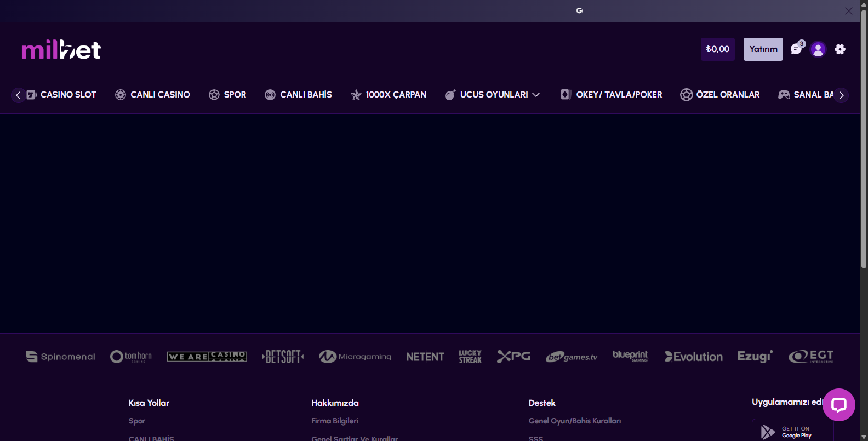This screenshot has width=868, height=441.
Task: Click the Hakkımızda footer heading
Action: (335, 403)
